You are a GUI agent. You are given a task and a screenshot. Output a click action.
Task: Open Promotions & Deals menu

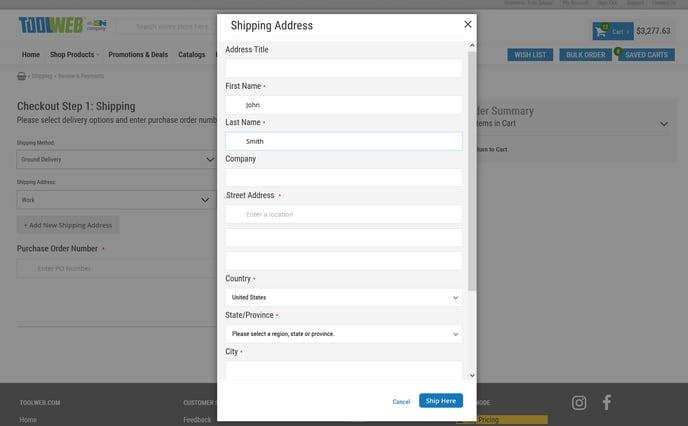[x=139, y=55]
